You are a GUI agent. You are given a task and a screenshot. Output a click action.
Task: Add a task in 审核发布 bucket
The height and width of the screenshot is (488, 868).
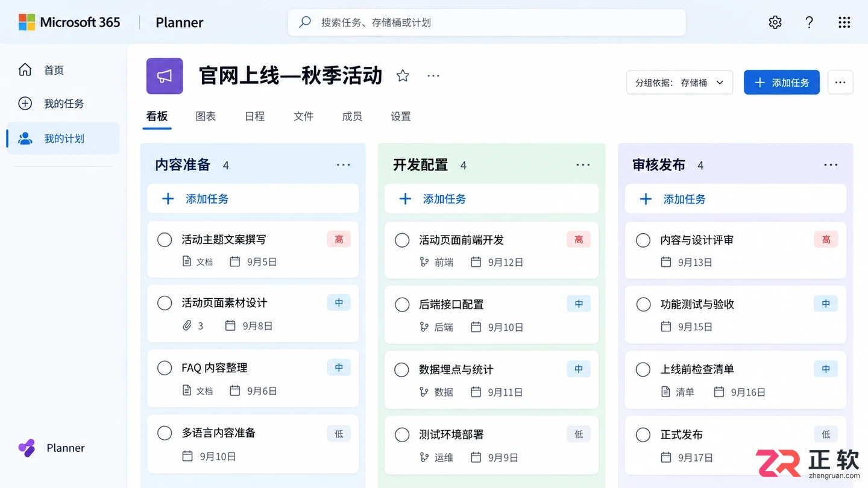click(x=735, y=199)
